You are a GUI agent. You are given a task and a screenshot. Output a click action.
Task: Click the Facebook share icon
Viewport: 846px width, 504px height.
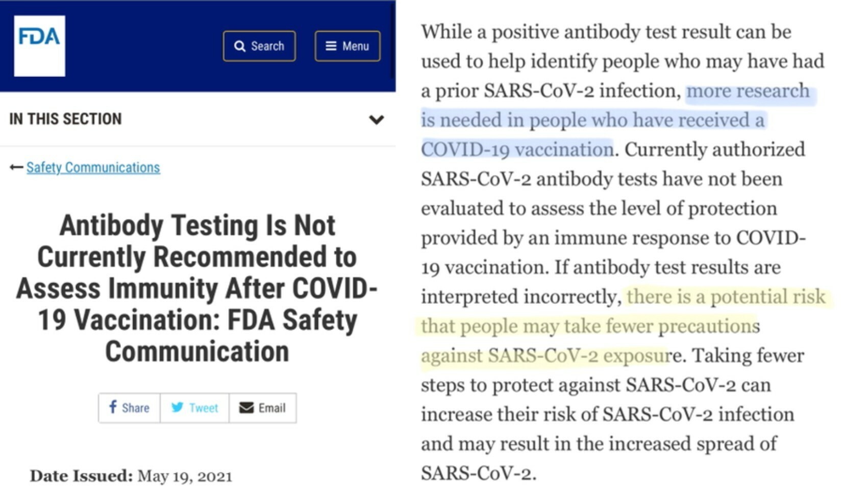pos(113,407)
